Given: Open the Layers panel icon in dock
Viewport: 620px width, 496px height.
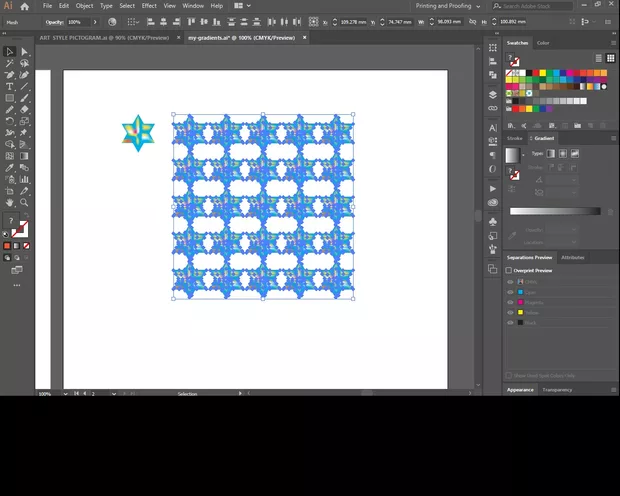Looking at the screenshot, I should 493,95.
